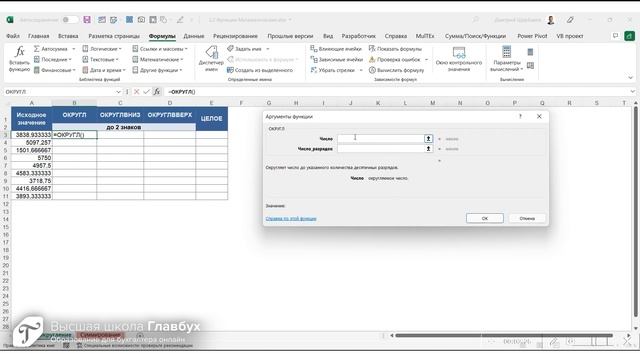The height and width of the screenshot is (360, 640).
Task: Switch to the Рецензирование tab
Action: [235, 36]
